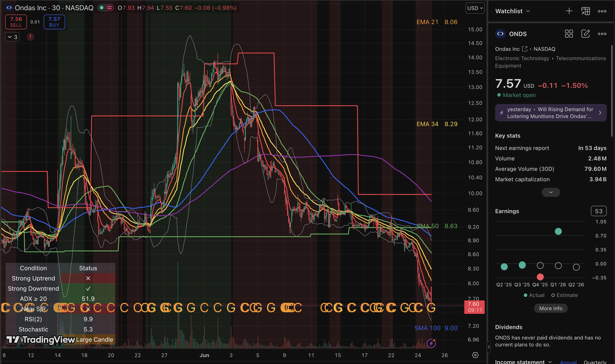Click the Stochastic value 5.3
Viewport: 615px width, 364px height.
click(88, 329)
